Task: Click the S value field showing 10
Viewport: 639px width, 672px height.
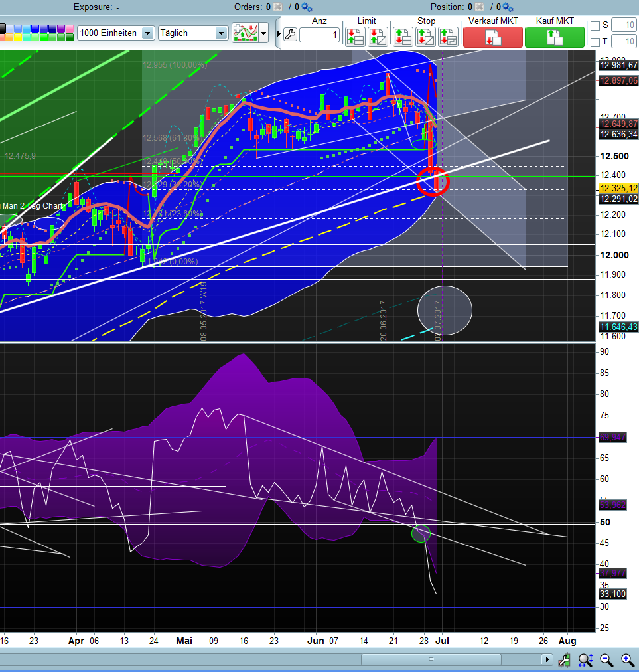Action: point(624,25)
